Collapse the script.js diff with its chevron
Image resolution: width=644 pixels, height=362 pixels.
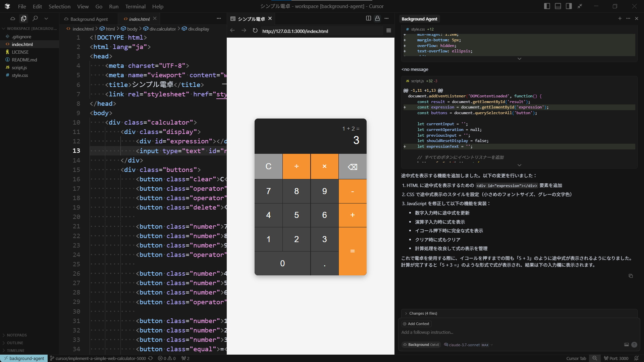click(519, 165)
